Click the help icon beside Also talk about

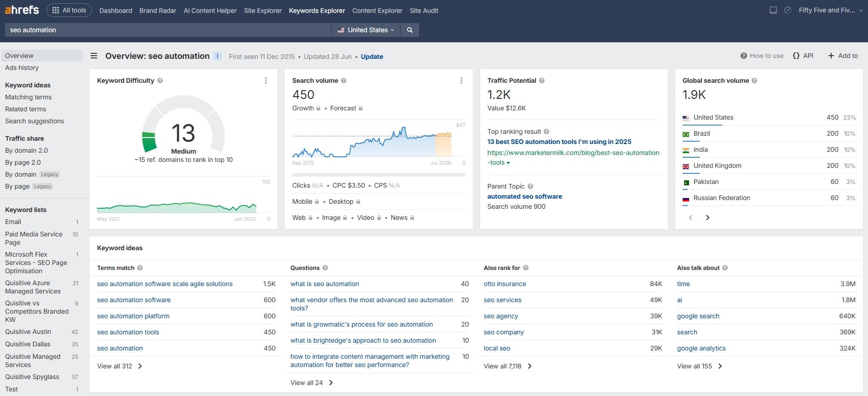pyautogui.click(x=725, y=268)
